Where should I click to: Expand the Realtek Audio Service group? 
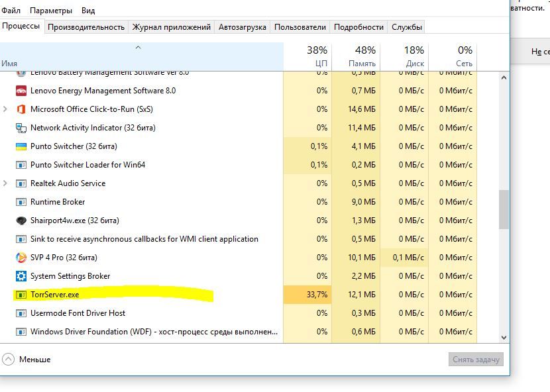[5, 183]
